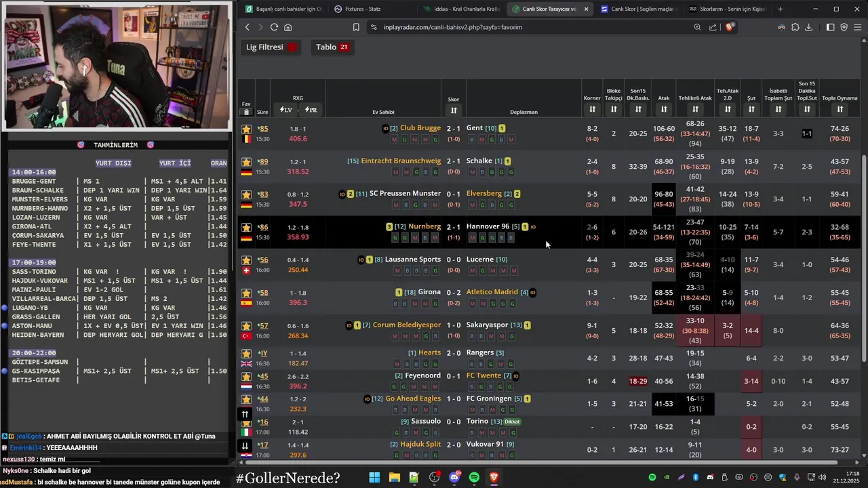Viewport: 868px width, 488px height.
Task: Sort table by Korner column arrows
Action: pyautogui.click(x=592, y=109)
